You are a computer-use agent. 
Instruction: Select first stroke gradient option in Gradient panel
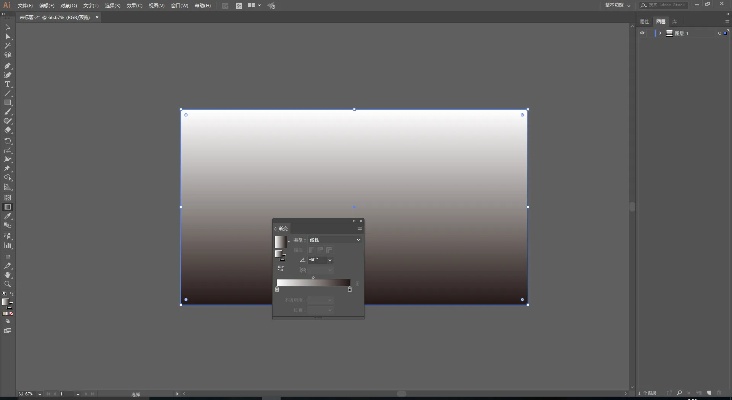click(311, 250)
